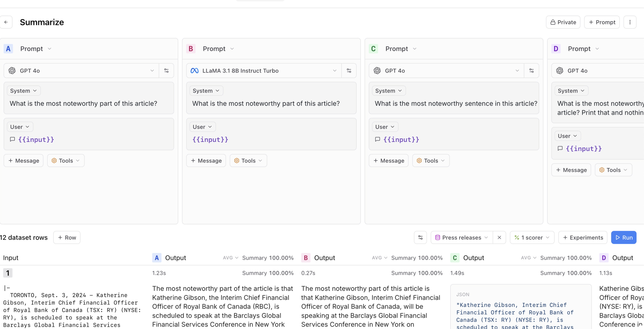Remove Press releases dataset with X
The height and width of the screenshot is (329, 644).
click(x=499, y=237)
